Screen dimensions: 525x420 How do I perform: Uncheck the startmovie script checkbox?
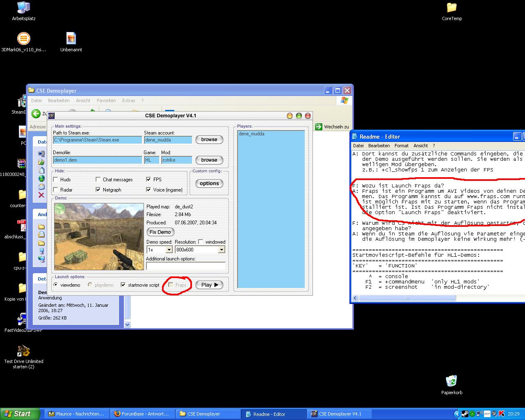pos(123,285)
